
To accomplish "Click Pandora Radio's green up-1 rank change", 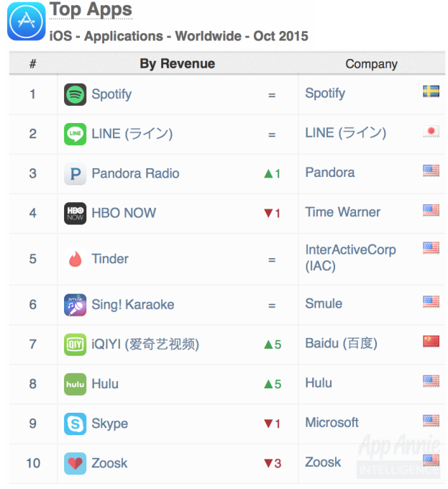I will point(272,174).
